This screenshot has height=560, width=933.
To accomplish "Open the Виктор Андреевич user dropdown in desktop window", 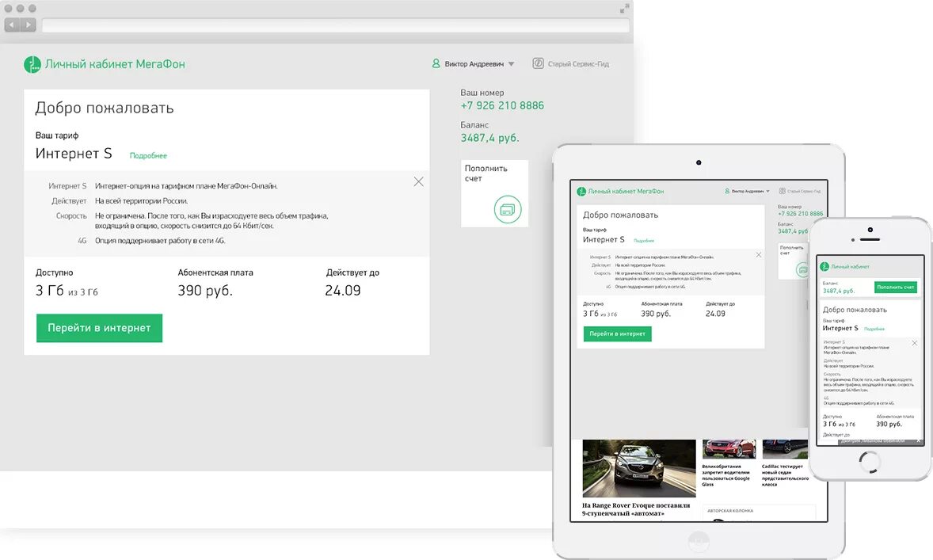I will [x=479, y=63].
